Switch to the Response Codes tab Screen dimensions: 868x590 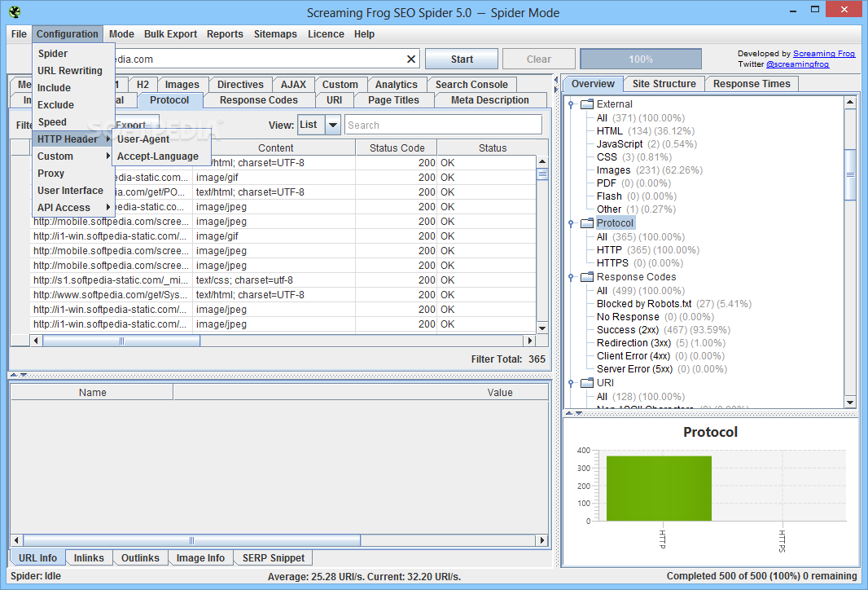[258, 100]
